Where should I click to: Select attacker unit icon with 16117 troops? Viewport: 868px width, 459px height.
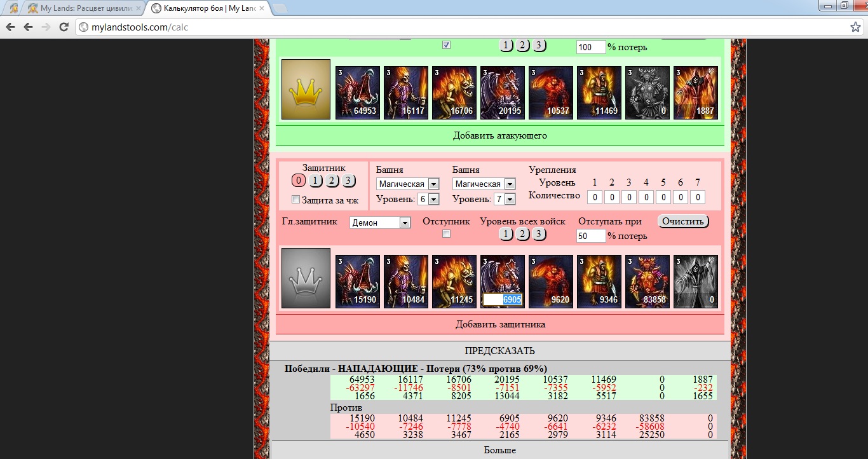406,93
